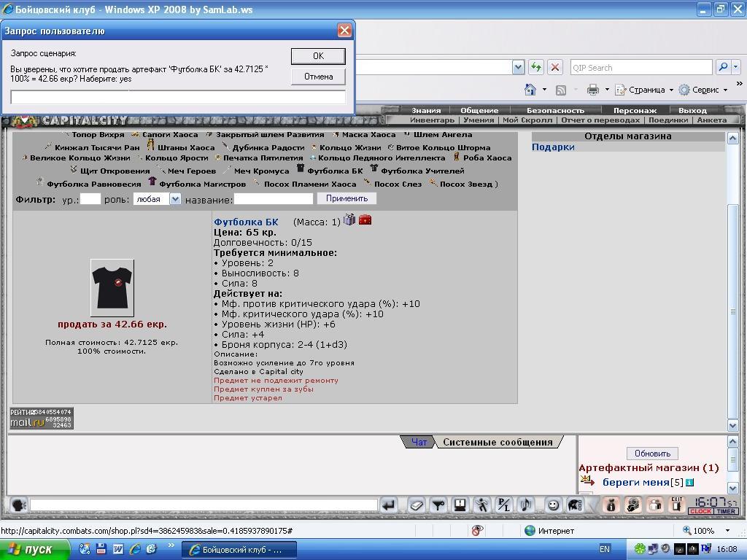747x560 pixels.
Task: Confirm the sale with the OK button
Action: [x=318, y=56]
